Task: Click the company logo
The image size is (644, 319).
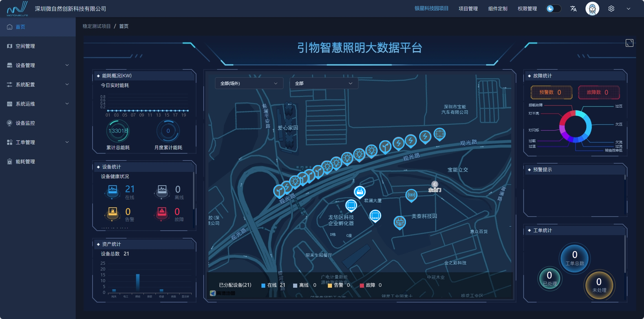Action: pos(18,9)
